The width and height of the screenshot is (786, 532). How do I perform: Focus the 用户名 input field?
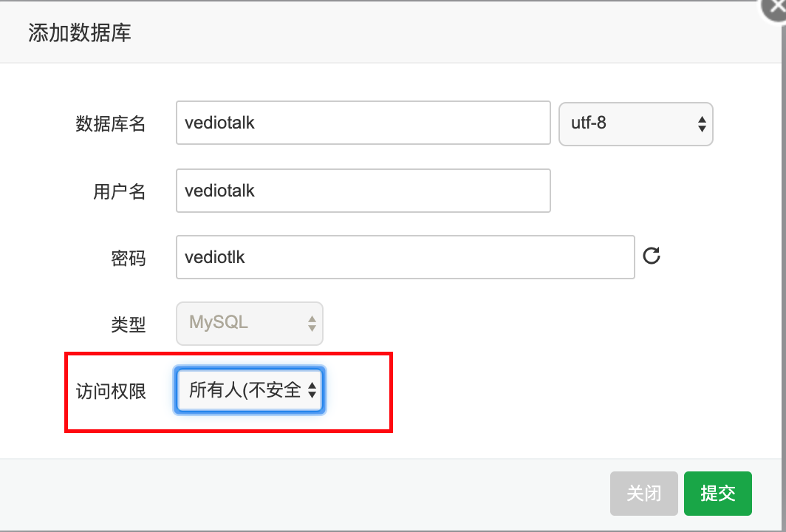pos(363,191)
